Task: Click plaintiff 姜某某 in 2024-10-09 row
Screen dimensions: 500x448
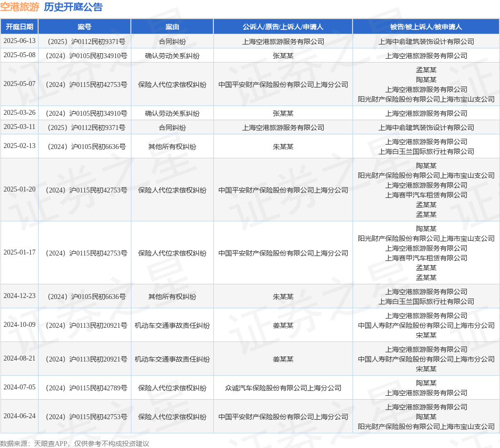Action: tap(283, 325)
